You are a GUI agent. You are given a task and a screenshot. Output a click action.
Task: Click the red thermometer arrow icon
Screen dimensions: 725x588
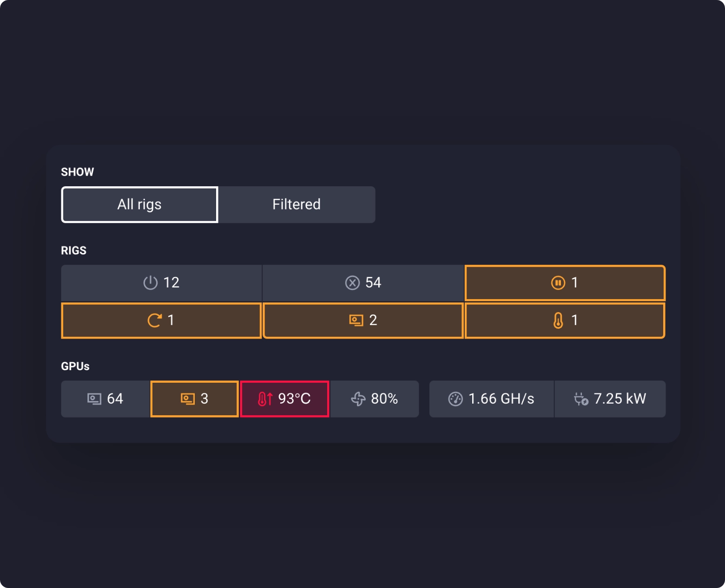point(265,399)
